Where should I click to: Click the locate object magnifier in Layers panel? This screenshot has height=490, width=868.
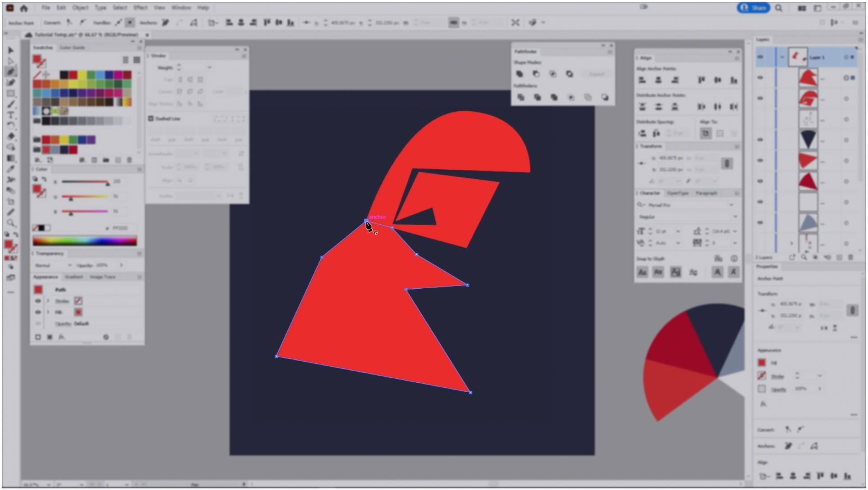click(x=804, y=257)
